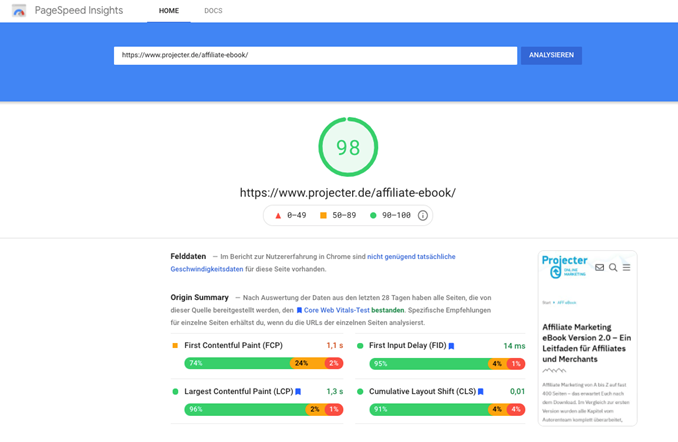Click the bookmark icon beside First Input Delay
Screen dimensions: 678x442
pos(451,346)
